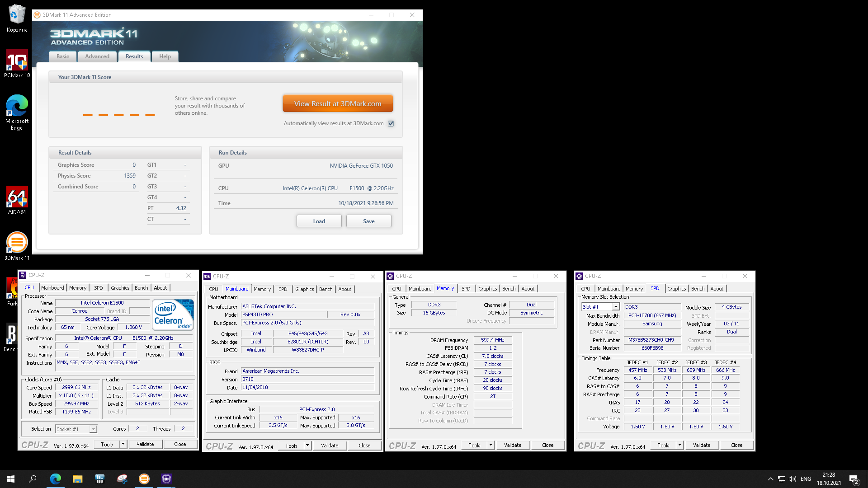Click the BIOS date 11/04/2010 field
The image size is (868, 488).
click(308, 387)
